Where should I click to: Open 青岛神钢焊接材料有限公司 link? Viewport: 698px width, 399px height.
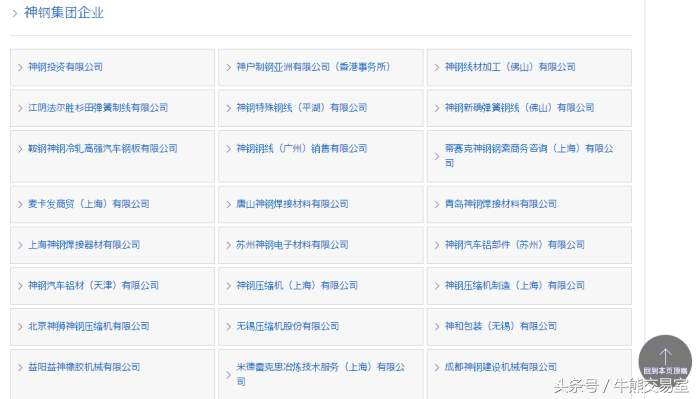point(501,204)
